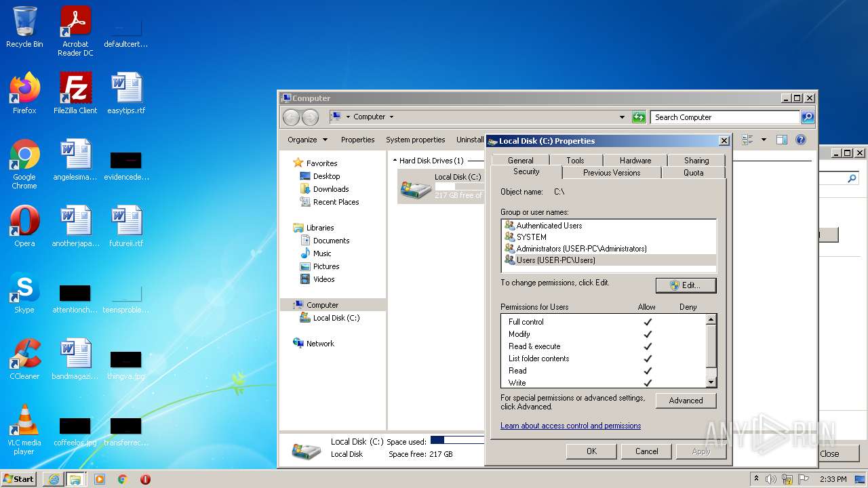This screenshot has height=488, width=868.
Task: Open Explorer help question mark icon
Action: point(801,140)
